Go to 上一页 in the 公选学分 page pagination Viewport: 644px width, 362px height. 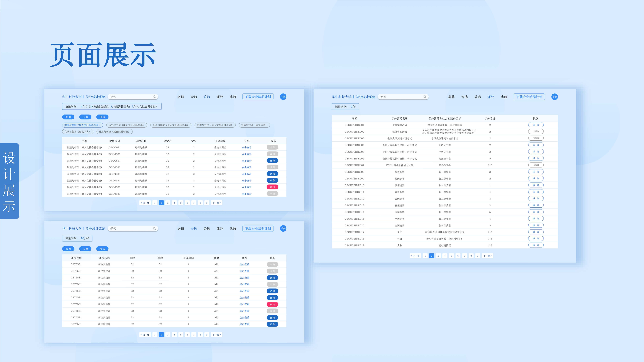tap(145, 203)
